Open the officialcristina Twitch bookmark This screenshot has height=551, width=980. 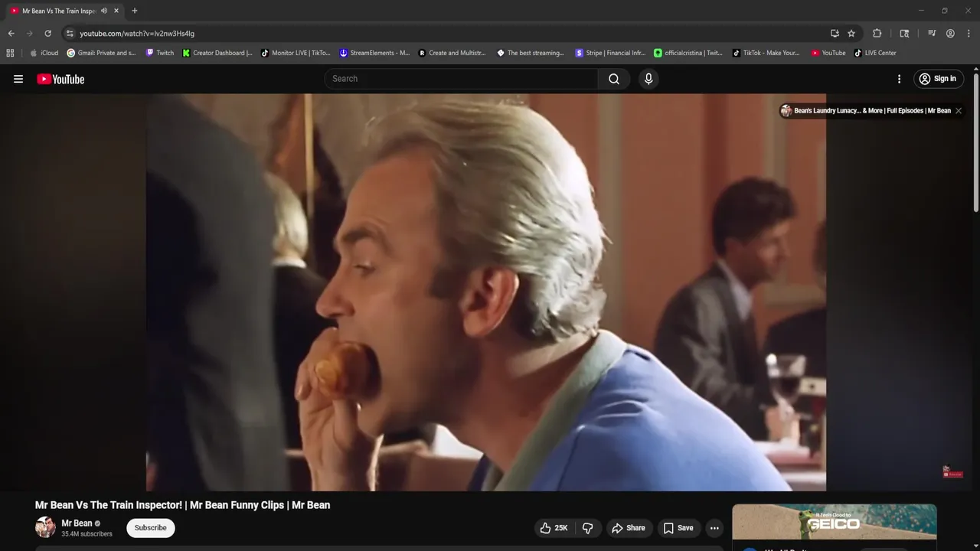(688, 53)
